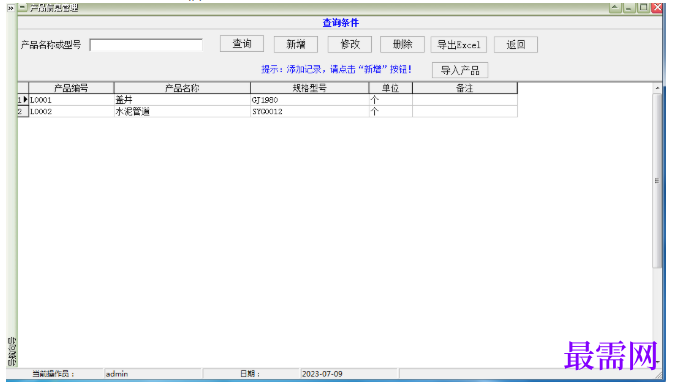
Task: Click the admin operator status field
Action: click(x=153, y=374)
